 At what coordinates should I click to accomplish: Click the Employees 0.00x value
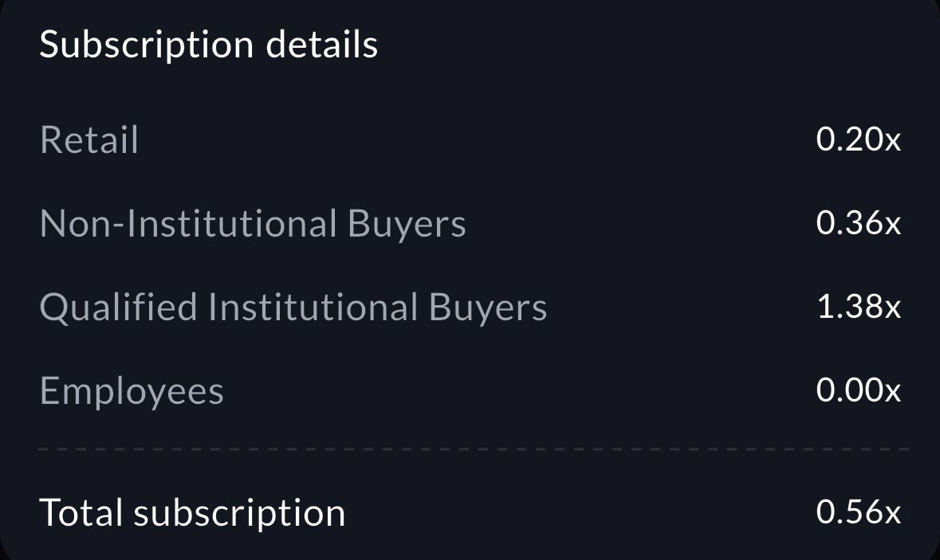pyautogui.click(x=858, y=391)
